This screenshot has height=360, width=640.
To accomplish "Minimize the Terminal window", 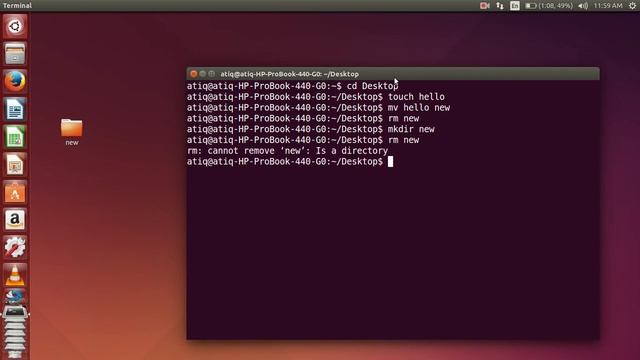I will pos(203,74).
